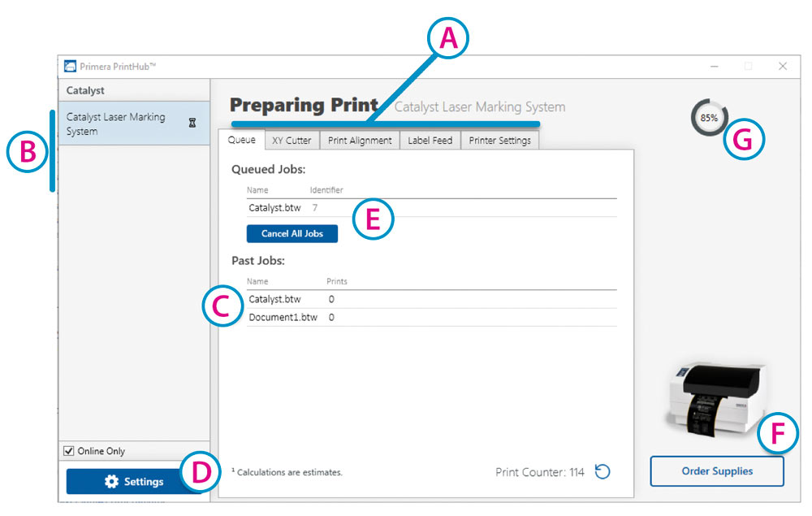This screenshot has height=516, width=812.
Task: Open the Settings button
Action: 134,481
